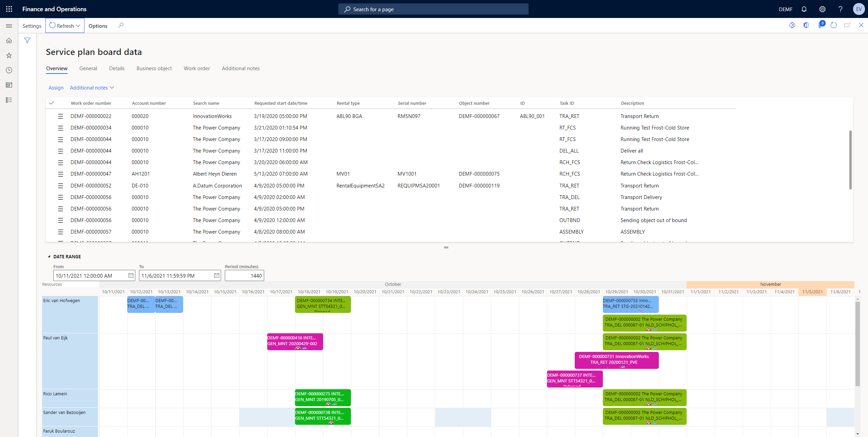Open the navigation pane hamburger menu

(x=9, y=26)
